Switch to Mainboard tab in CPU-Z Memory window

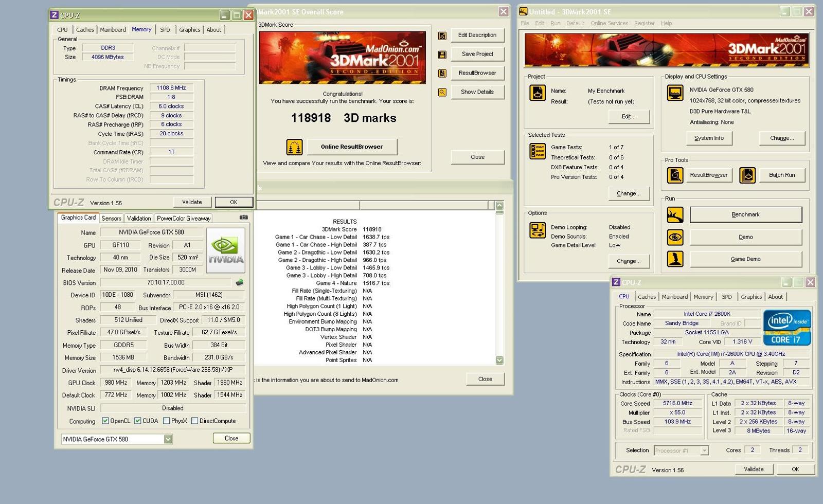[113, 30]
